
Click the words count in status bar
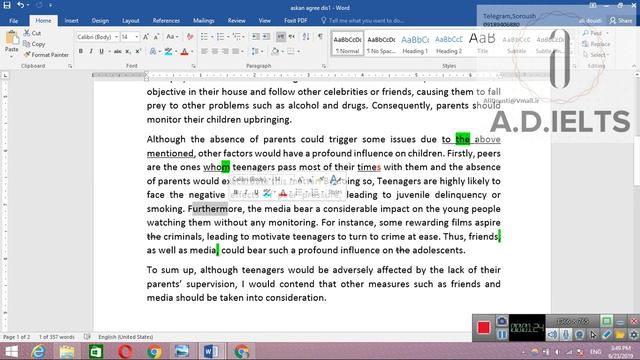(x=57, y=337)
